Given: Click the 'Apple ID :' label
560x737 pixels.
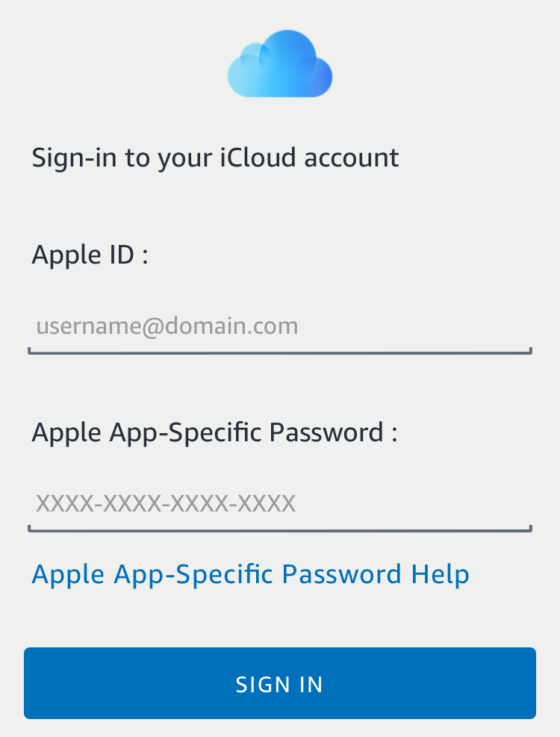Looking at the screenshot, I should pos(90,255).
